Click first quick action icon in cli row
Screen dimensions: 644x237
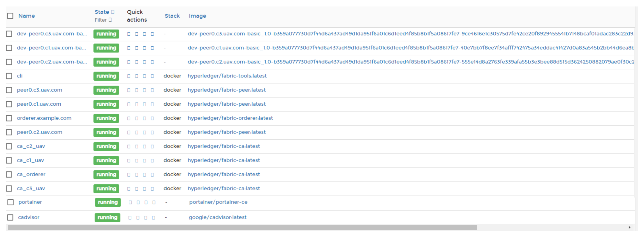click(129, 76)
